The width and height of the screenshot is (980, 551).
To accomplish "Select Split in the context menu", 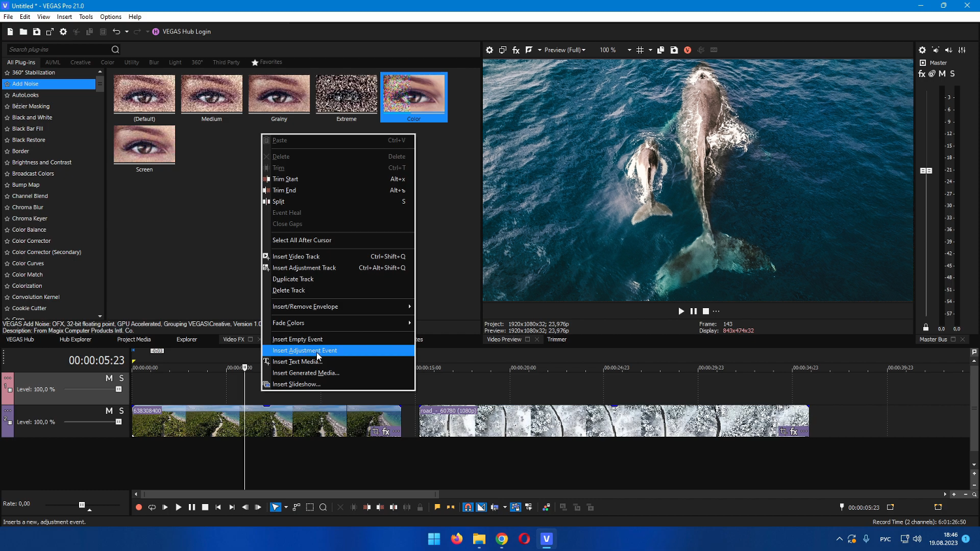I will 338,202.
